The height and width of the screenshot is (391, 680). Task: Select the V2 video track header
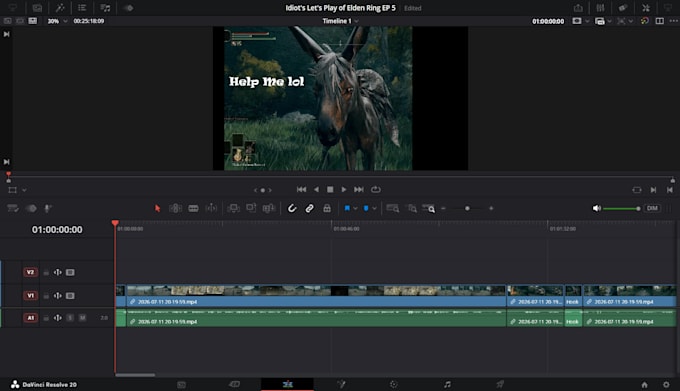tap(30, 272)
